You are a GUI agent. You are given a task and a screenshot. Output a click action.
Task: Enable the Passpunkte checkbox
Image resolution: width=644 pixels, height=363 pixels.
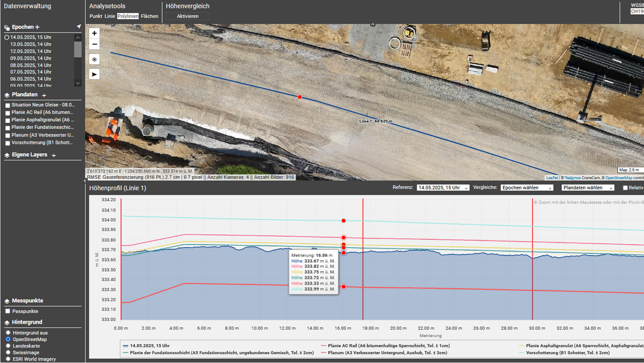[7, 311]
